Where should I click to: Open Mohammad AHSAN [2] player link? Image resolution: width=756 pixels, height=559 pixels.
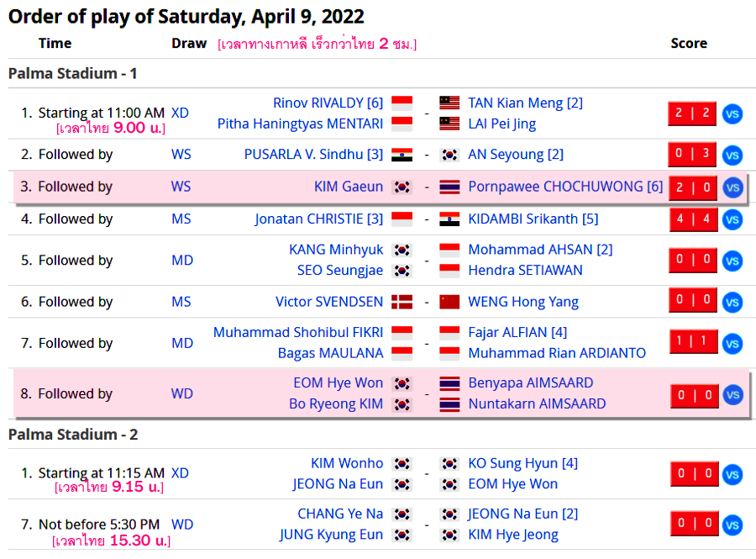pos(540,250)
